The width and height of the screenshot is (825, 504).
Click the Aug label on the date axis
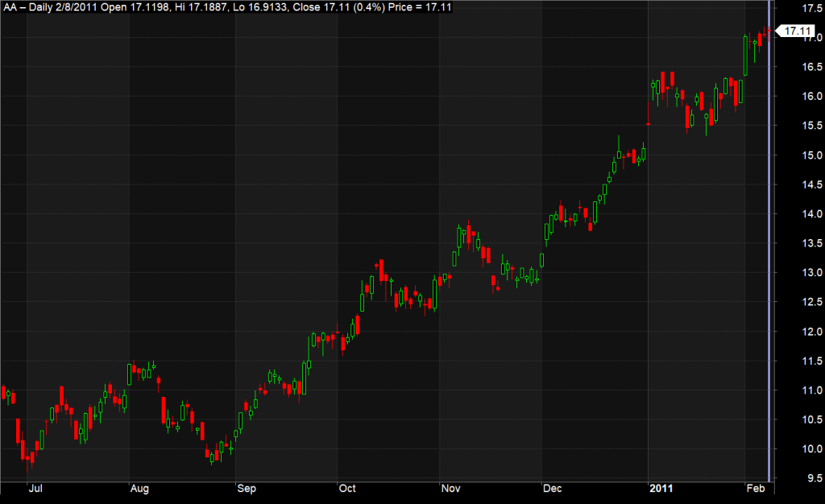pyautogui.click(x=139, y=488)
